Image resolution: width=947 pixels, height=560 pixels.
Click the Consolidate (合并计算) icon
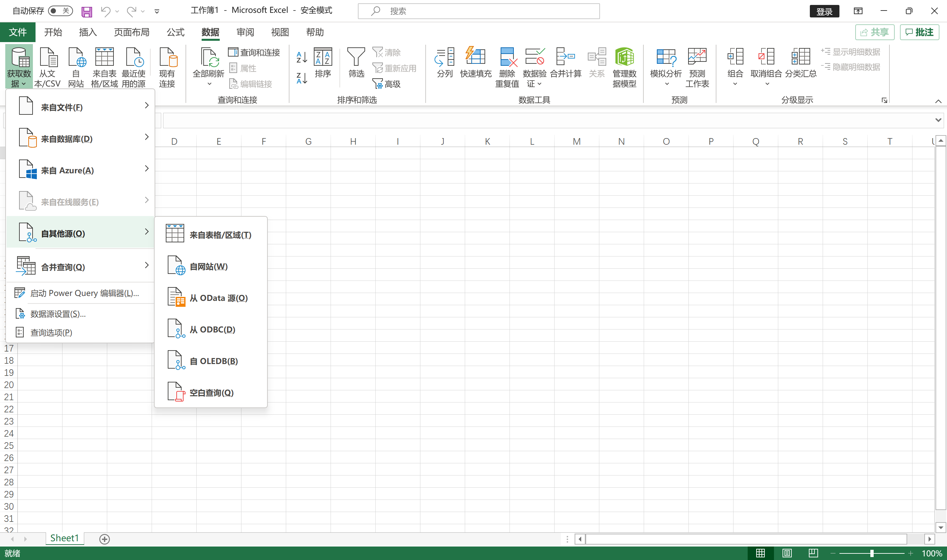[x=565, y=57]
